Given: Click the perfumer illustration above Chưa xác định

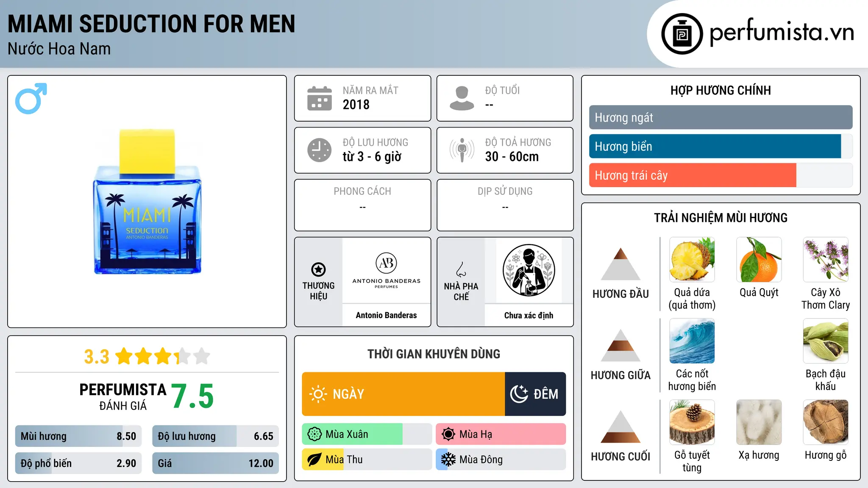Looking at the screenshot, I should [529, 270].
